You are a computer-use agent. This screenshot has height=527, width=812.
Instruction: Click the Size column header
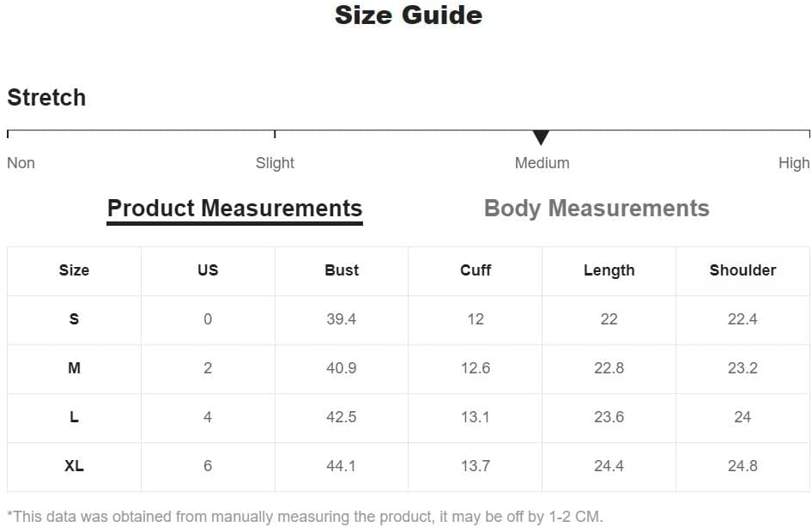[74, 270]
